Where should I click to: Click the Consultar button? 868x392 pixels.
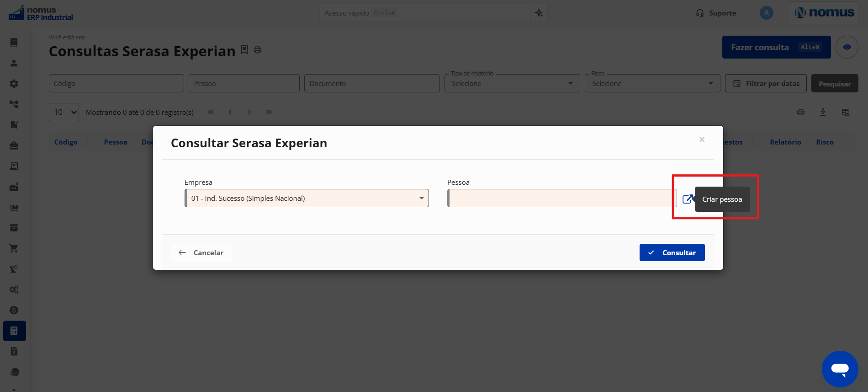click(672, 252)
